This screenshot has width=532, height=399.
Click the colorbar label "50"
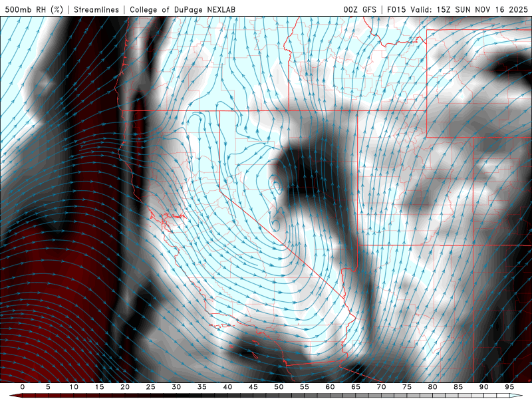click(279, 387)
